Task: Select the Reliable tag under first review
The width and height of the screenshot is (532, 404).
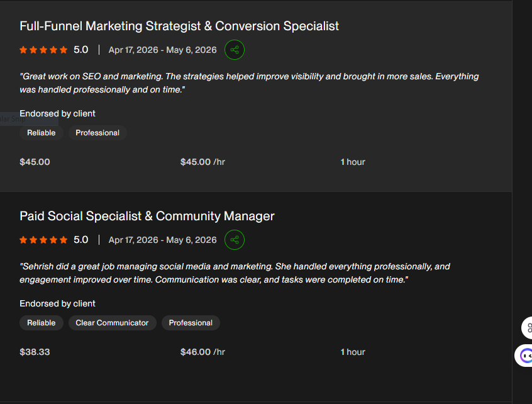Action: pyautogui.click(x=42, y=133)
